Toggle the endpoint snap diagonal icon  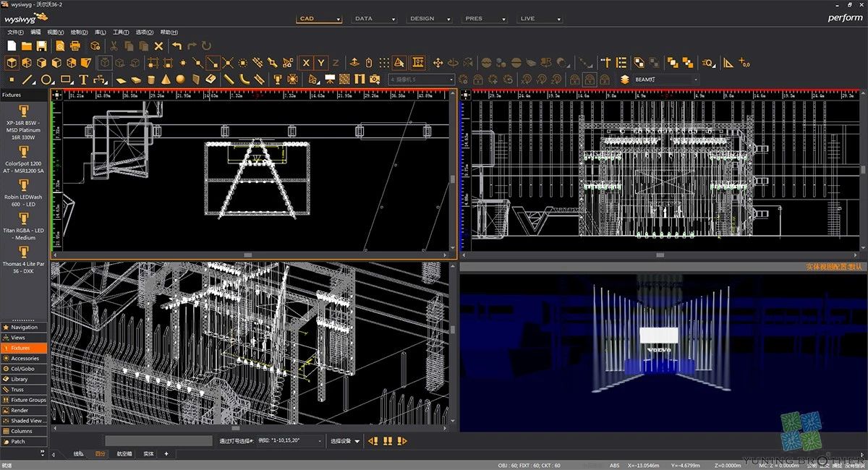213,63
